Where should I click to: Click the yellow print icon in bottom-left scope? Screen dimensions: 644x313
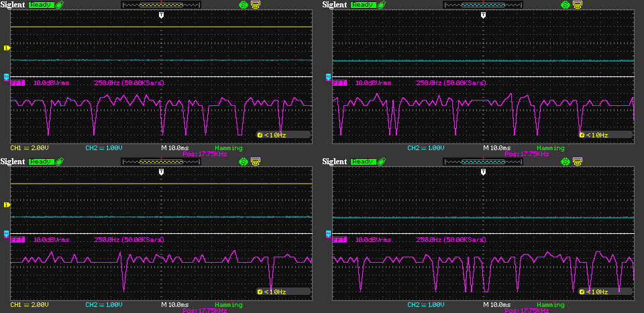(x=256, y=162)
